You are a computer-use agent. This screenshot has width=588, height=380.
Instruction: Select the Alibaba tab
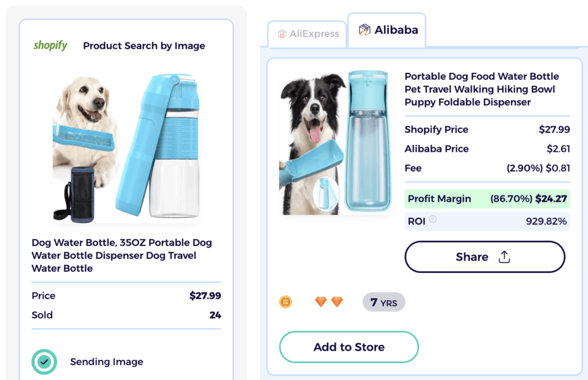point(386,30)
